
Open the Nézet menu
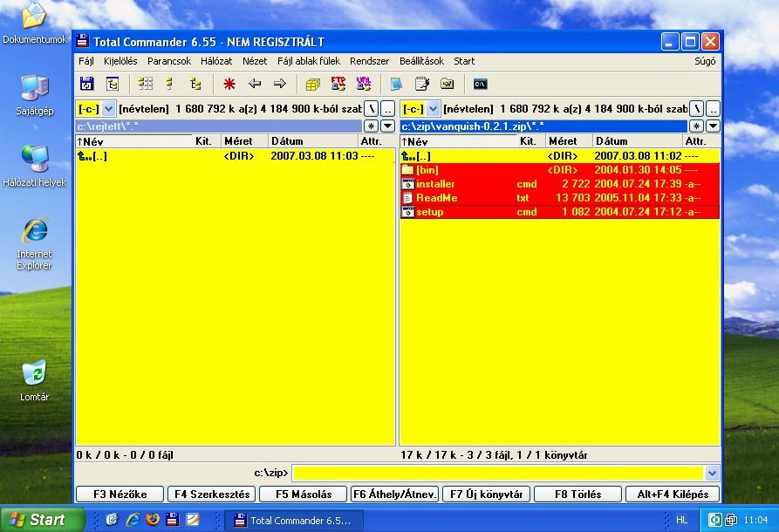[255, 61]
